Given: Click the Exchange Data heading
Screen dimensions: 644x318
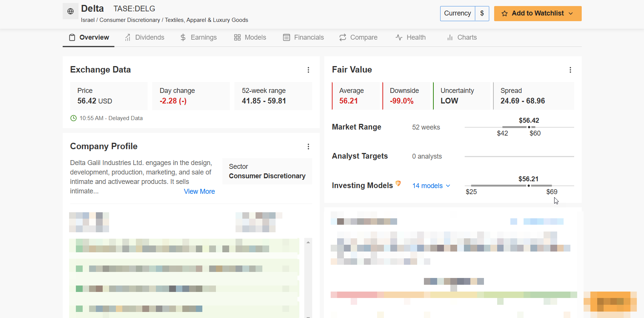Looking at the screenshot, I should (x=100, y=69).
